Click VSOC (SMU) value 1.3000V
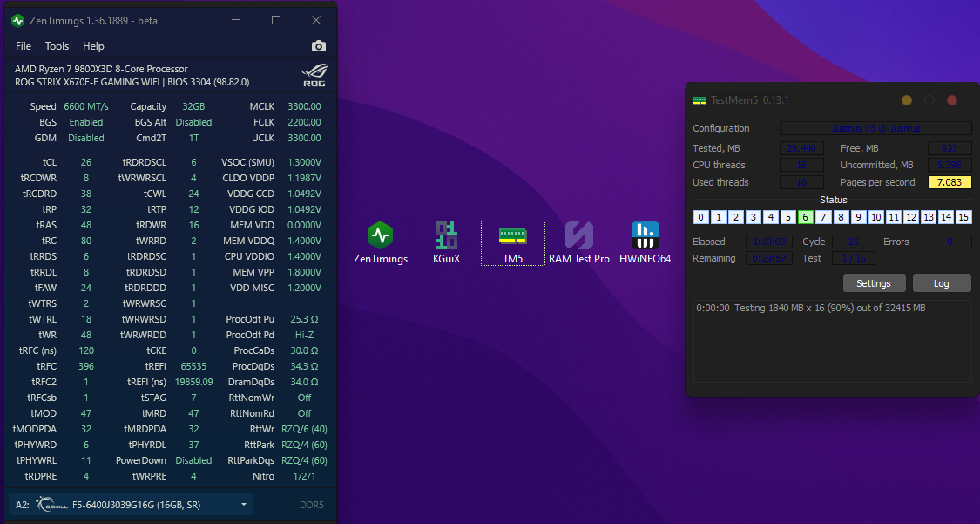The width and height of the screenshot is (980, 524). 304,162
